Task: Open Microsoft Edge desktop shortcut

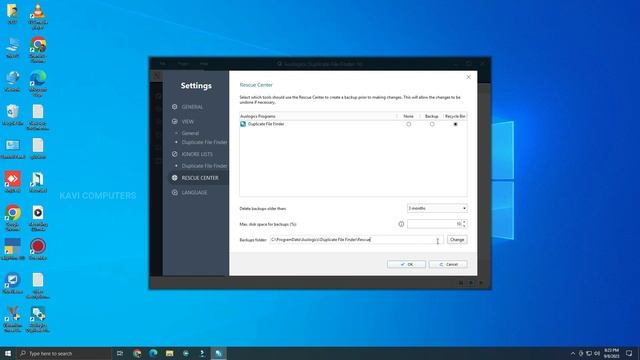Action: pos(38,83)
